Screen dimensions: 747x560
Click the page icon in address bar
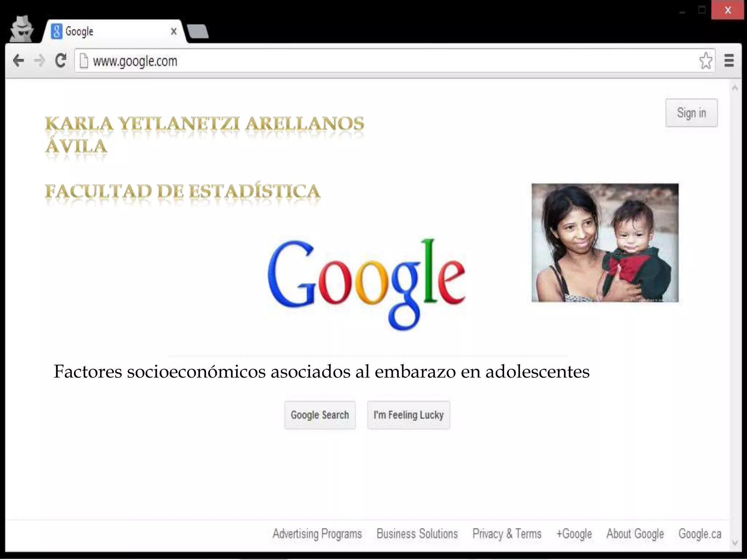(84, 61)
